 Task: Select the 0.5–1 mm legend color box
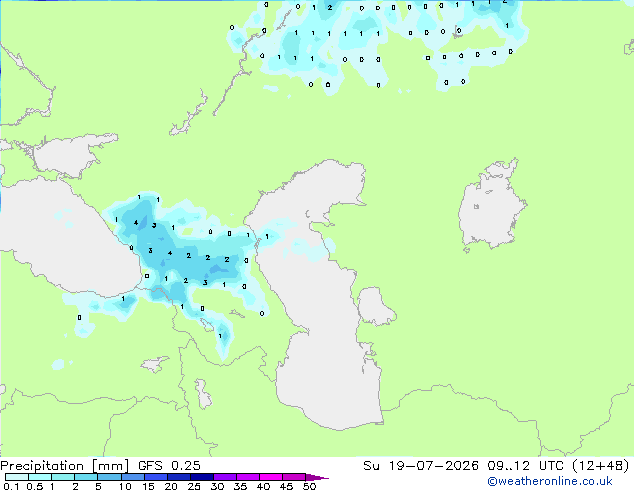(x=40, y=477)
